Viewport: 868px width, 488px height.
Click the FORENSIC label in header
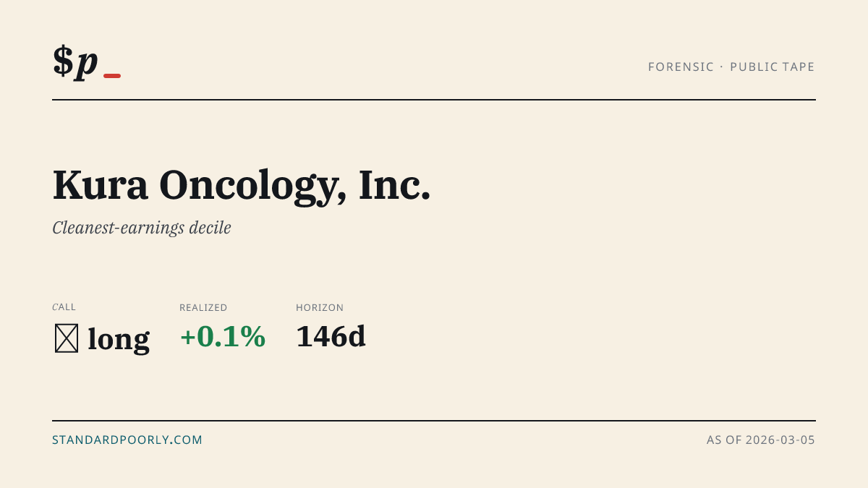[681, 67]
